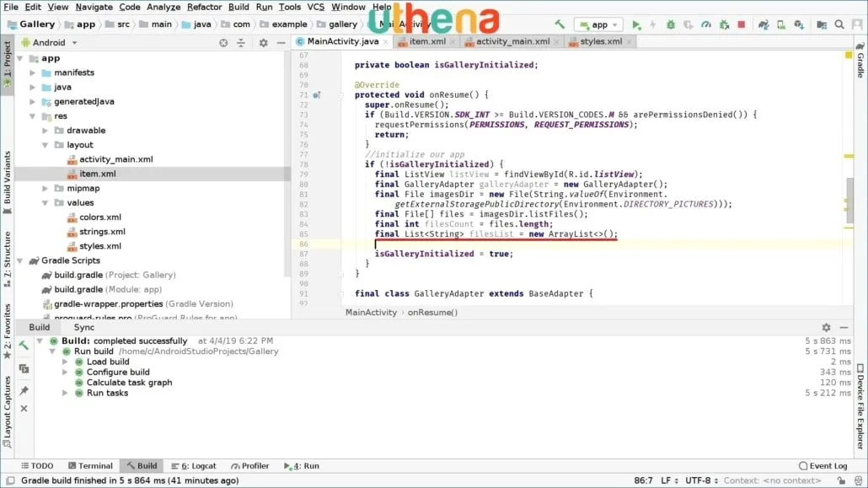
Task: Hide the Project panel with minus icon
Action: [281, 43]
